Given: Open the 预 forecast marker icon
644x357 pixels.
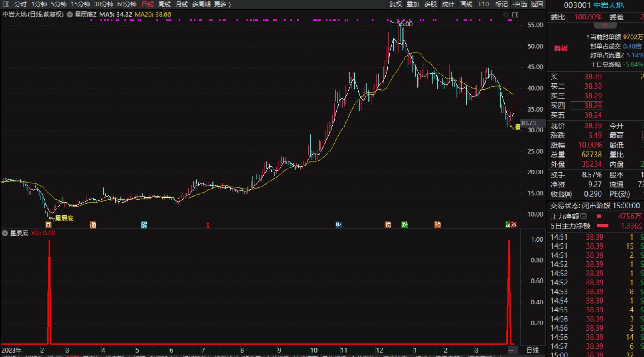Looking at the screenshot, I should (437, 225).
